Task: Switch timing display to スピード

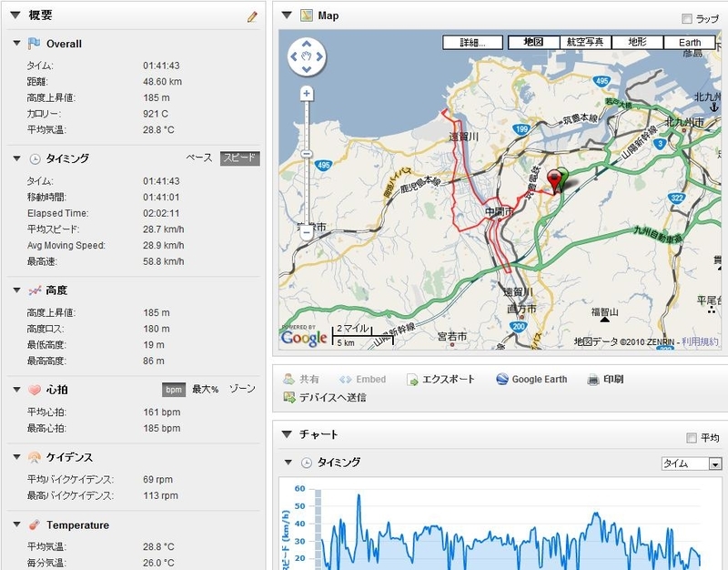Action: coord(239,158)
